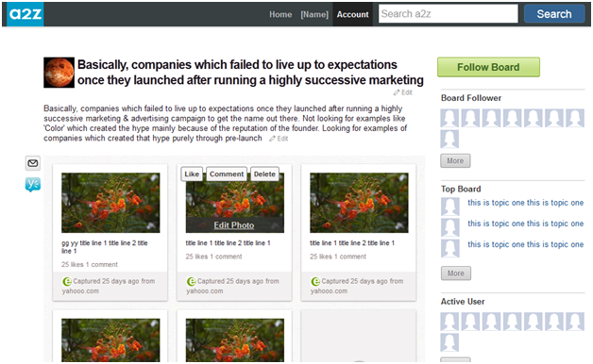
Task: Click the Like button on photo
Action: pyautogui.click(x=192, y=174)
